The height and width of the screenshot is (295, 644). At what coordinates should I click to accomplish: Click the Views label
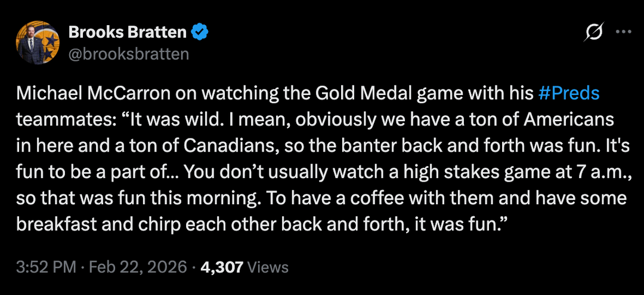[267, 267]
